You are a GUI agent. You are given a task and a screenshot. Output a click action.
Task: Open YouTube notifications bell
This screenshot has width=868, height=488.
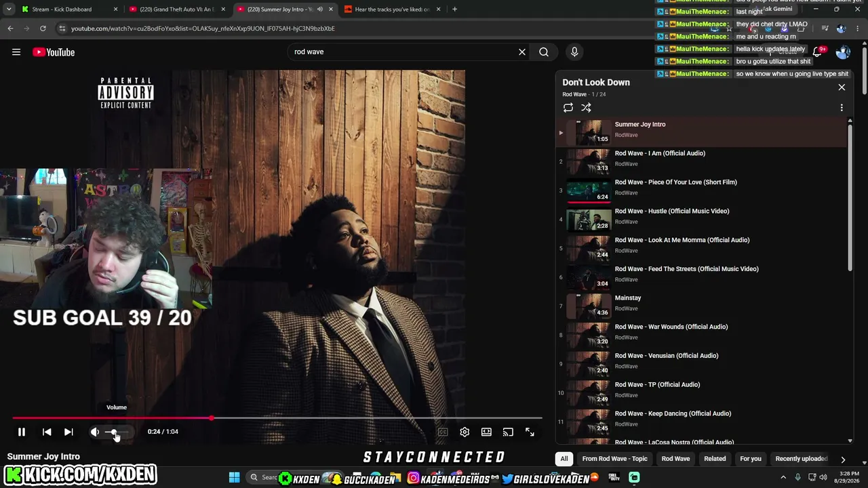[817, 52]
